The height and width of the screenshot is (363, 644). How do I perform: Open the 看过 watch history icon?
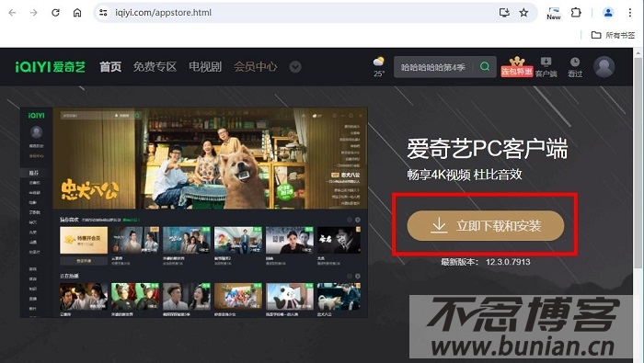(x=575, y=67)
